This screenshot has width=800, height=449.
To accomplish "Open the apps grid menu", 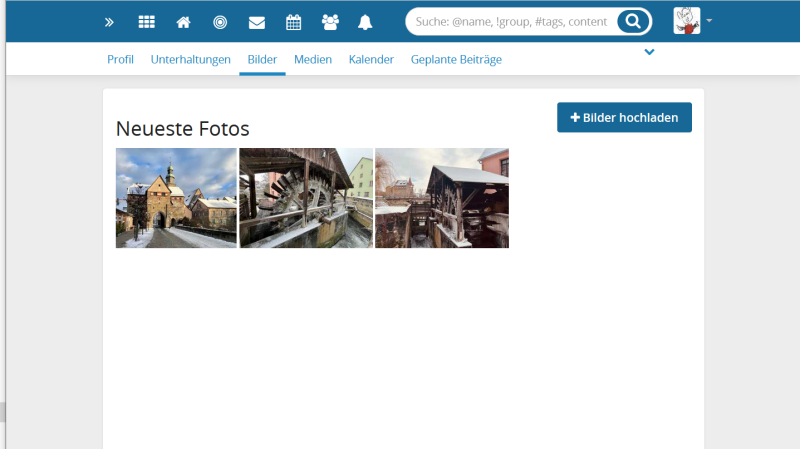I will [x=146, y=22].
